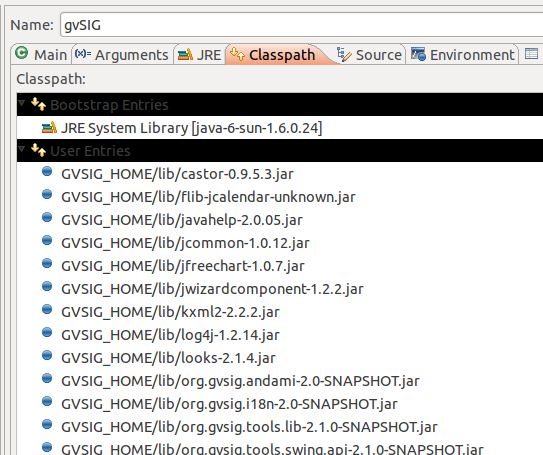This screenshot has width=543, height=455.
Task: Click the blue icon beside flib-jcalendar-unknown.jar
Action: [x=47, y=194]
